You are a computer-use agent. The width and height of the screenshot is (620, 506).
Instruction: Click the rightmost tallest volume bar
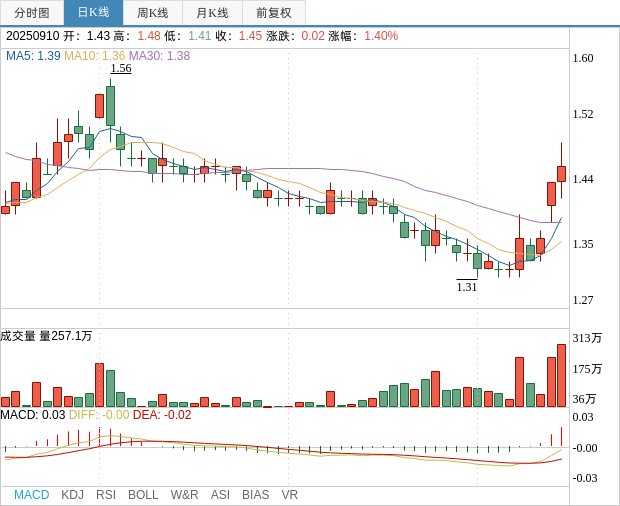[x=561, y=376]
